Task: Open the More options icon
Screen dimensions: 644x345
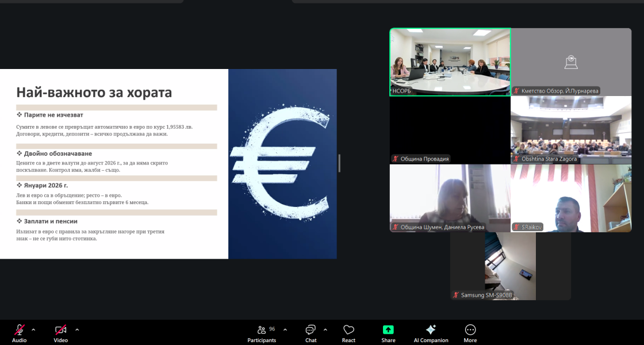Action: (470, 330)
